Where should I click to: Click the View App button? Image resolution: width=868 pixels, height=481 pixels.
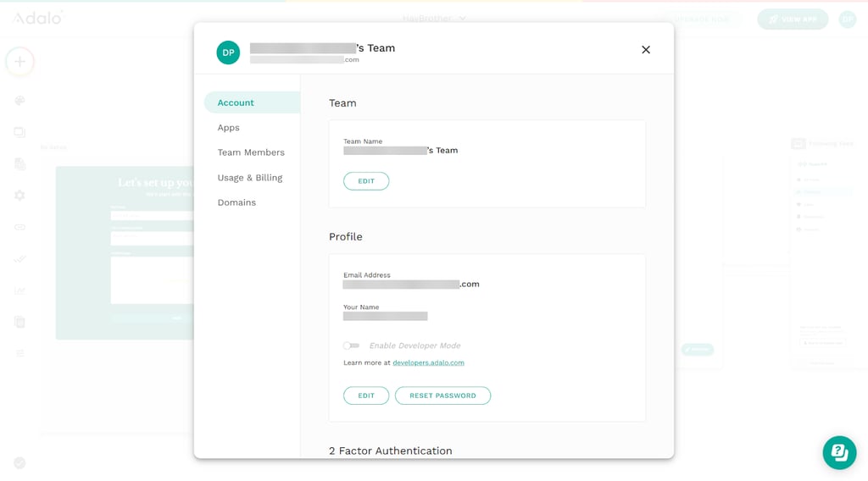[x=793, y=19]
